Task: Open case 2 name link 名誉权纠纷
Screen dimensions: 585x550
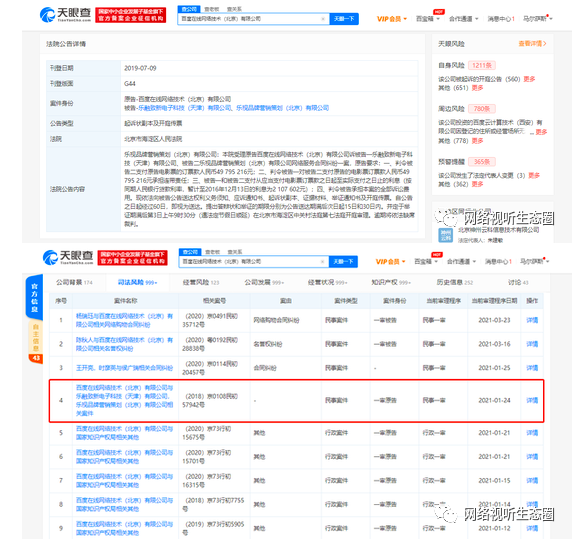Action: pos(124,344)
